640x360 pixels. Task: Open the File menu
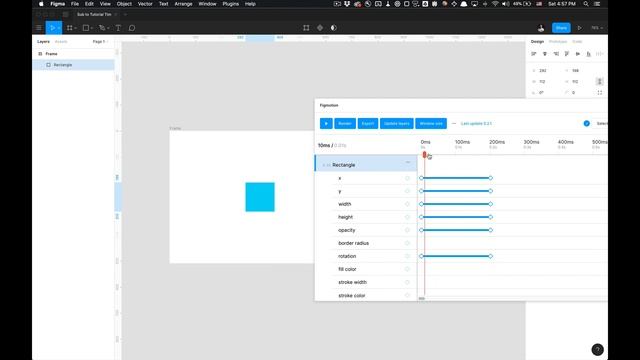(75, 4)
